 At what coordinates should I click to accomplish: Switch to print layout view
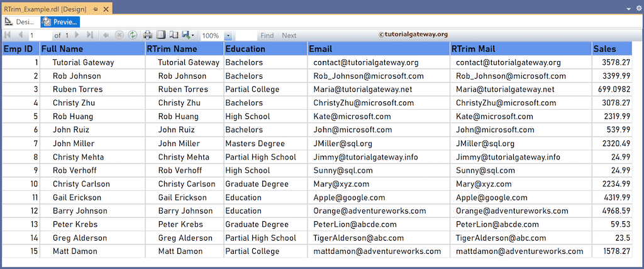[160, 35]
